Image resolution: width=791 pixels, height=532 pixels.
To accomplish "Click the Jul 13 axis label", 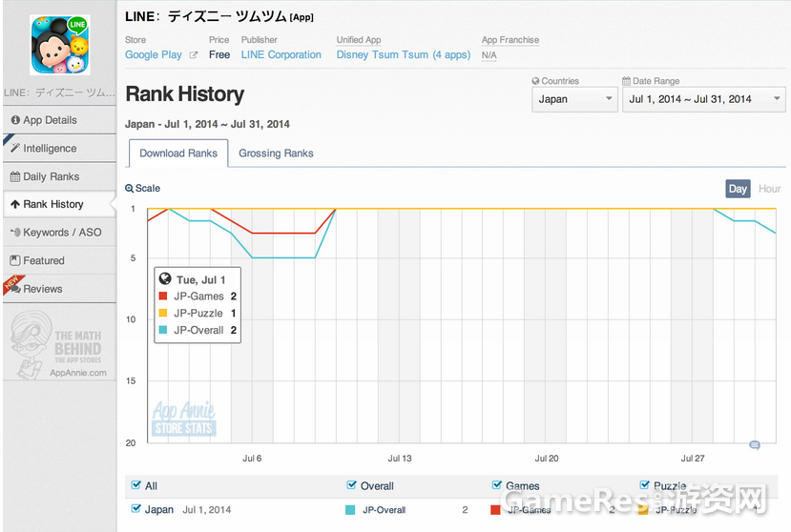I will pos(400,459).
